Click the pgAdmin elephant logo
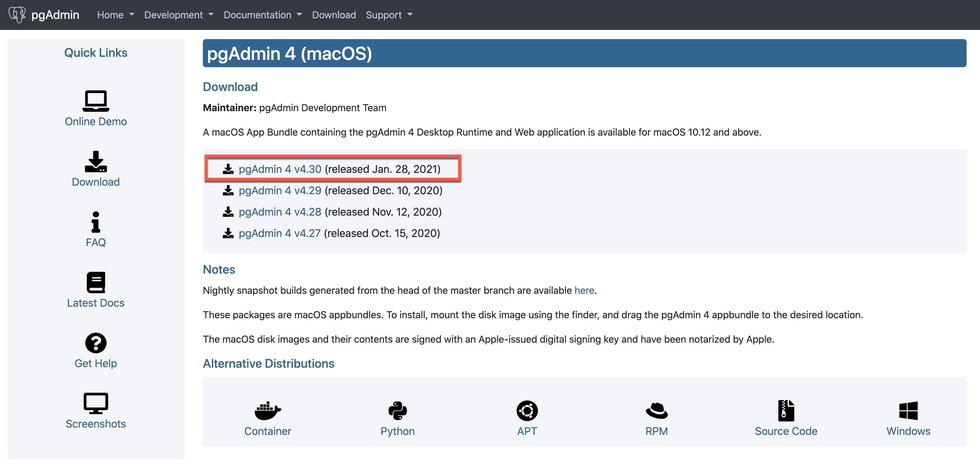The width and height of the screenshot is (980, 463). (x=17, y=14)
